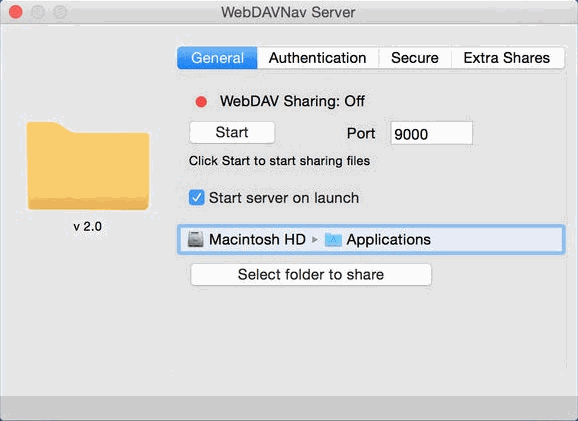Select Macintosh HD in the path bar

(x=257, y=240)
